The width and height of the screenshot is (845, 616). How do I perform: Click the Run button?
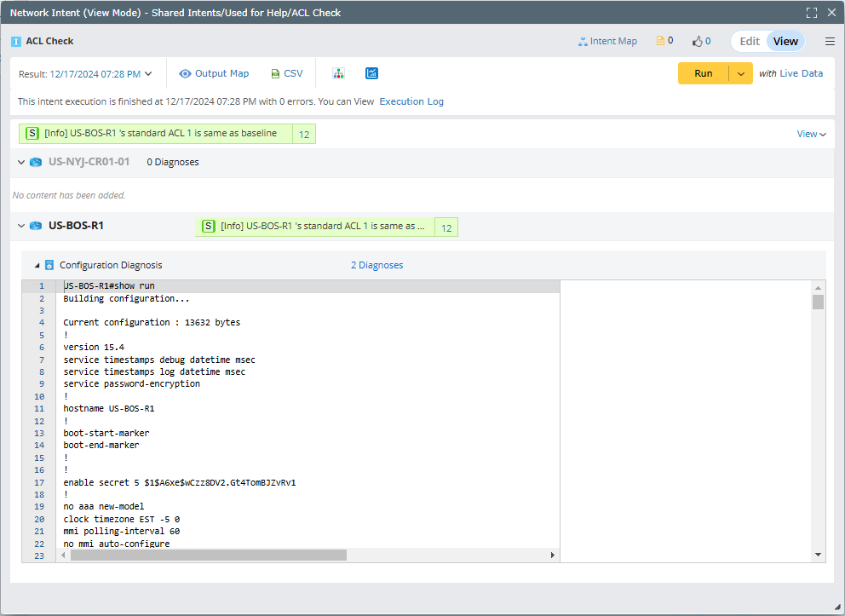(703, 73)
